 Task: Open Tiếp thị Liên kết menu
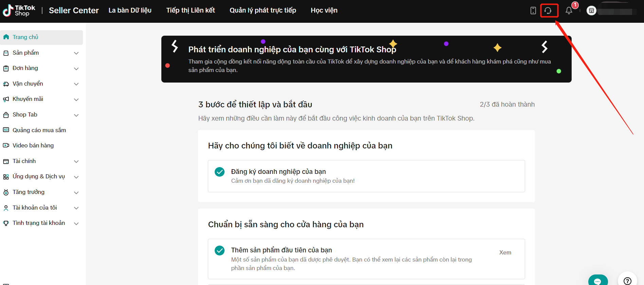click(x=191, y=11)
